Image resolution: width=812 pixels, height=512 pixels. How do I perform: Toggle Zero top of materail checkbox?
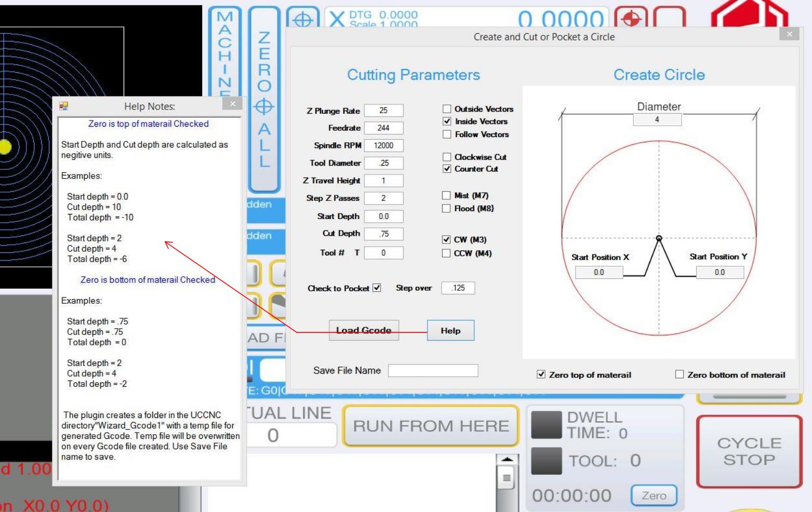point(541,374)
